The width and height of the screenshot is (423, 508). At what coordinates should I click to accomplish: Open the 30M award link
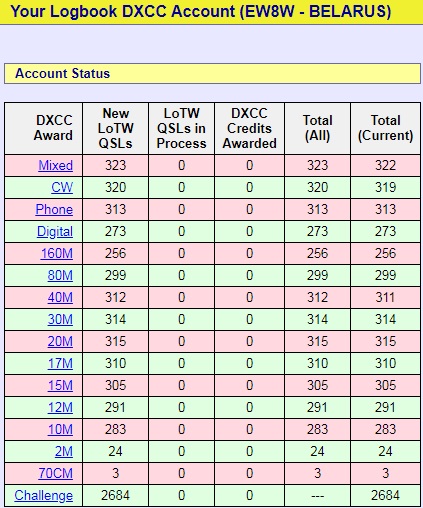tap(60, 319)
